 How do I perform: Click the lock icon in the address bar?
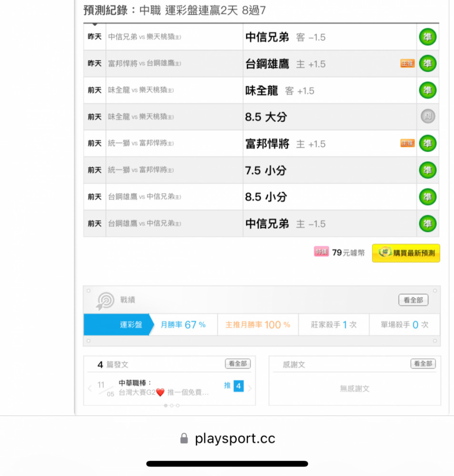pos(184,438)
